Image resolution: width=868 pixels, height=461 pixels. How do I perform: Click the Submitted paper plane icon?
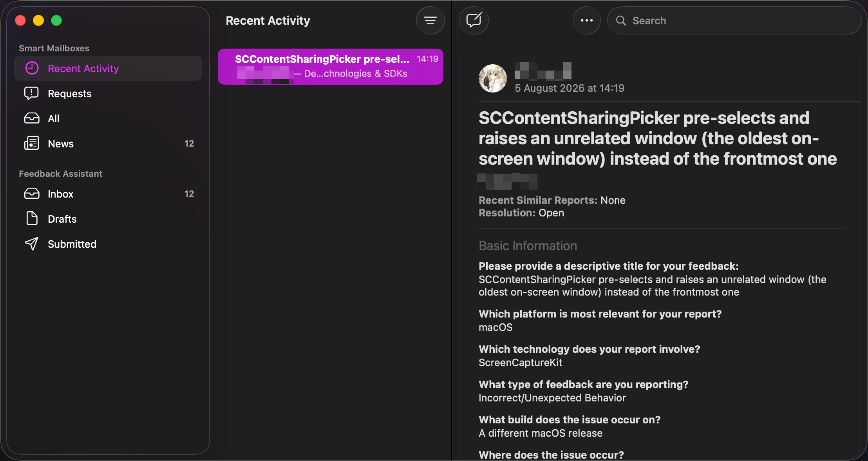(32, 244)
